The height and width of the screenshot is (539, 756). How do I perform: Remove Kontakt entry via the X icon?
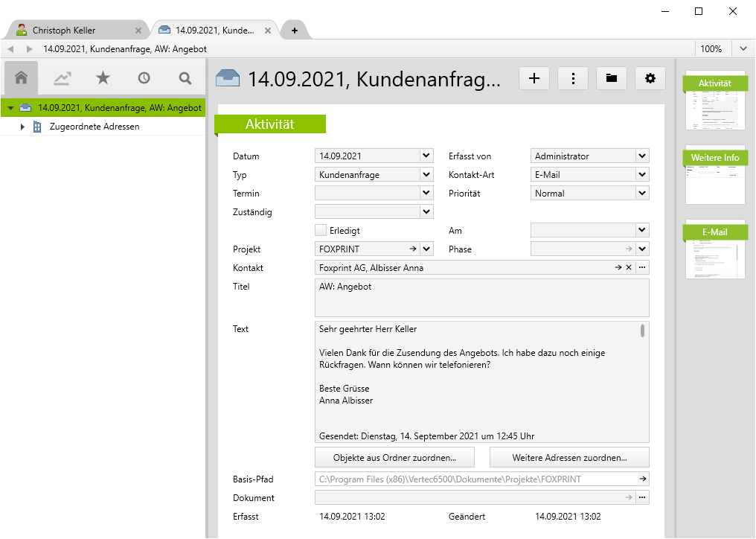pyautogui.click(x=629, y=267)
